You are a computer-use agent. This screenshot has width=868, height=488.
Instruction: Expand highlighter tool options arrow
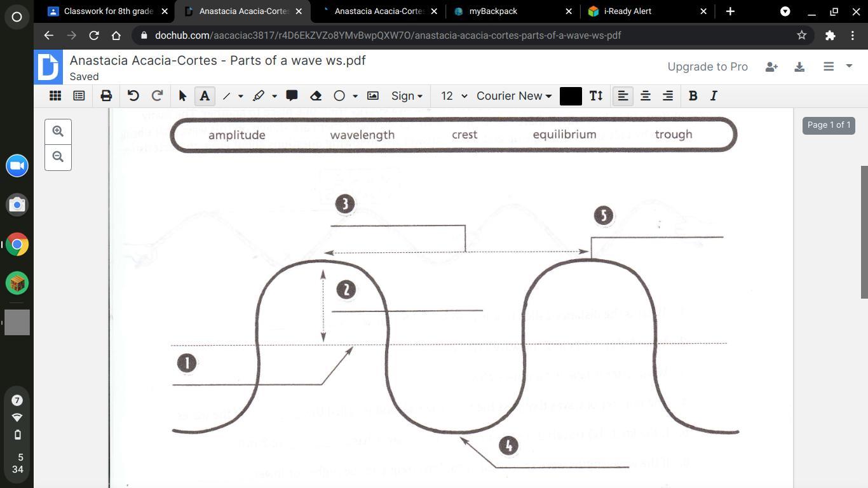pos(275,96)
